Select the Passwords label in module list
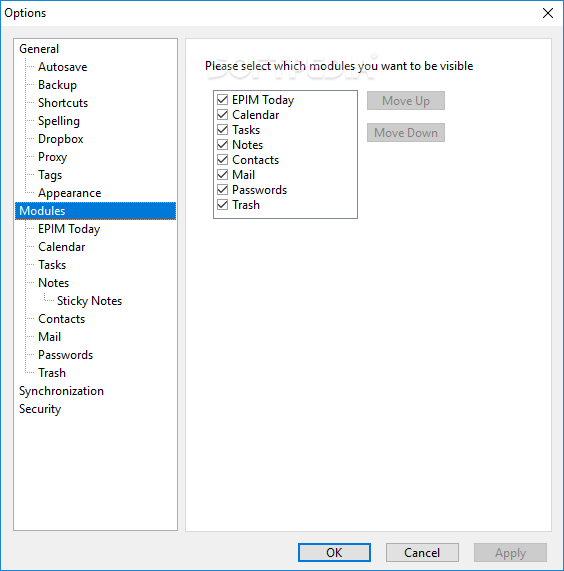The width and height of the screenshot is (564, 571). click(x=260, y=190)
